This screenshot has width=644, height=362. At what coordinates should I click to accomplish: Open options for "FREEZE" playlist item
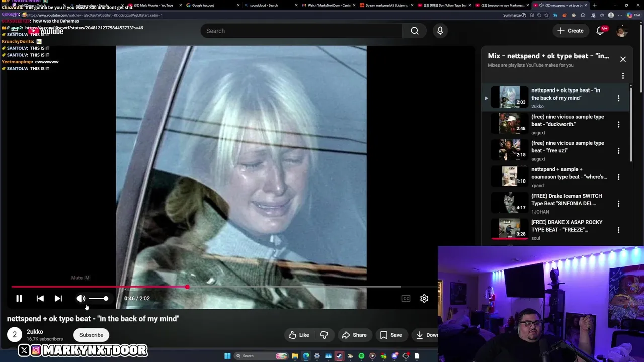pos(618,230)
